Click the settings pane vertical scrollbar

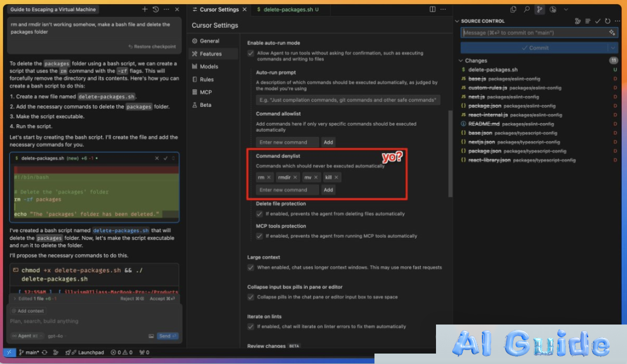point(451,154)
